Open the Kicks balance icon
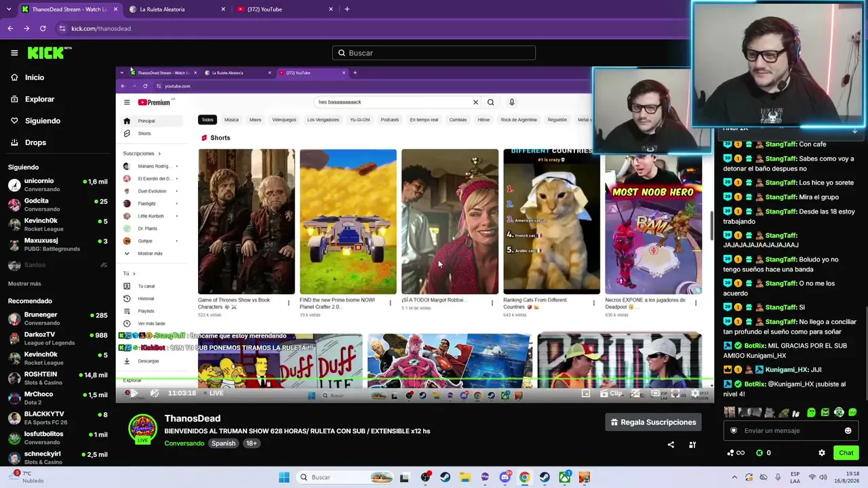 (759, 453)
